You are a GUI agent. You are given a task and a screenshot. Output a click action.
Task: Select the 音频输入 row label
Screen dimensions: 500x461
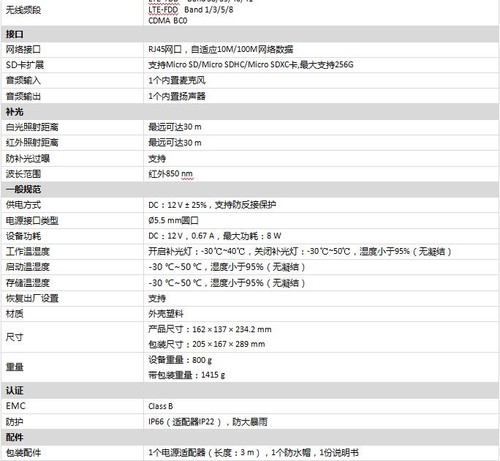[23, 80]
